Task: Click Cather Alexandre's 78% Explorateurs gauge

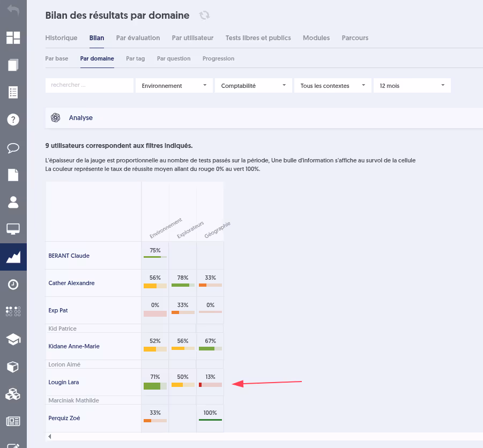Action: pyautogui.click(x=183, y=285)
